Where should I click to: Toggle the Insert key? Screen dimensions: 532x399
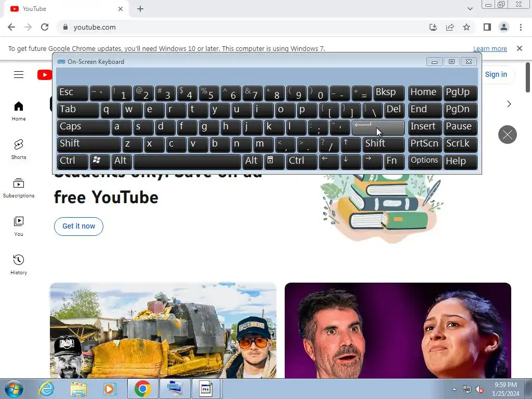(425, 127)
